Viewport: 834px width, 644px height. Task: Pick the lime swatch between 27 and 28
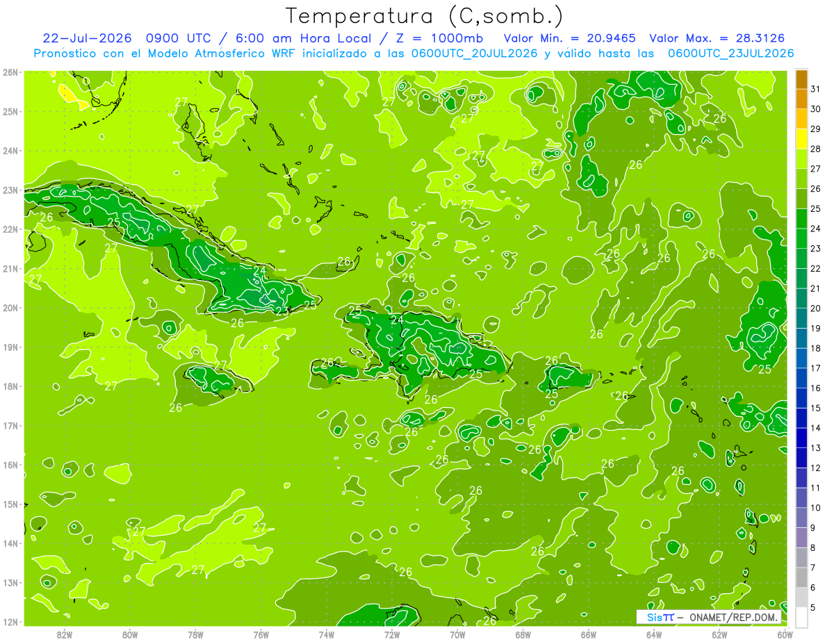click(x=801, y=158)
